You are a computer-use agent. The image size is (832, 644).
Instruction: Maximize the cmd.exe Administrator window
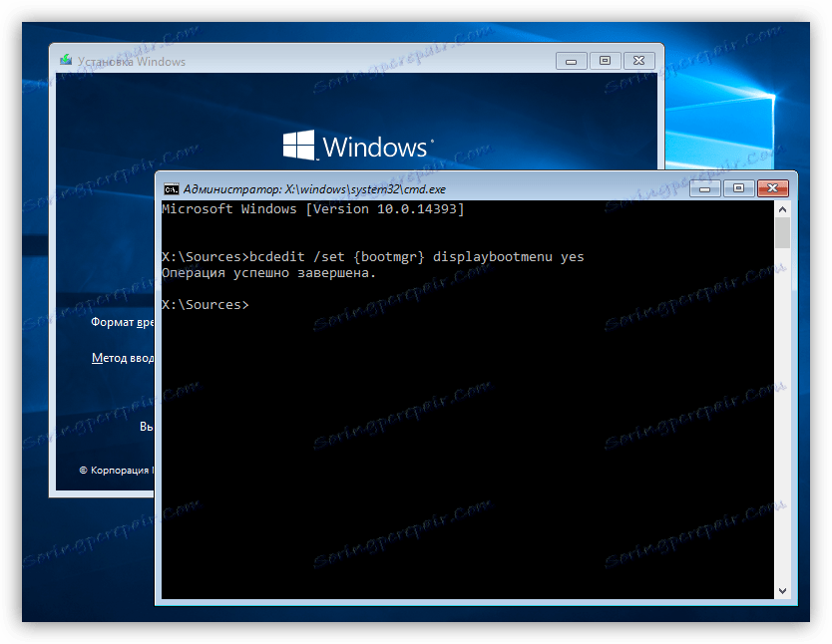coord(738,188)
